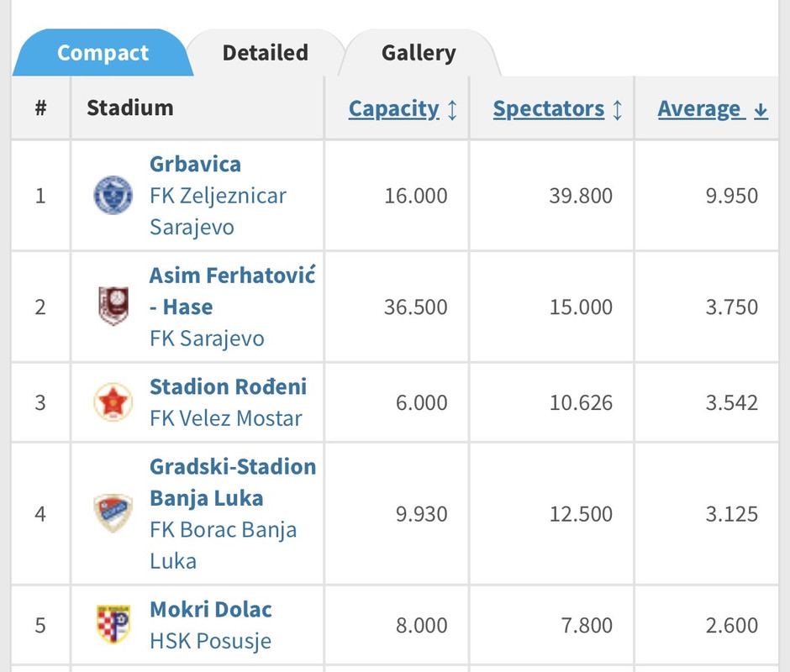Click the FK Borac Banja Luka crest
790x672 pixels.
pos(113,513)
